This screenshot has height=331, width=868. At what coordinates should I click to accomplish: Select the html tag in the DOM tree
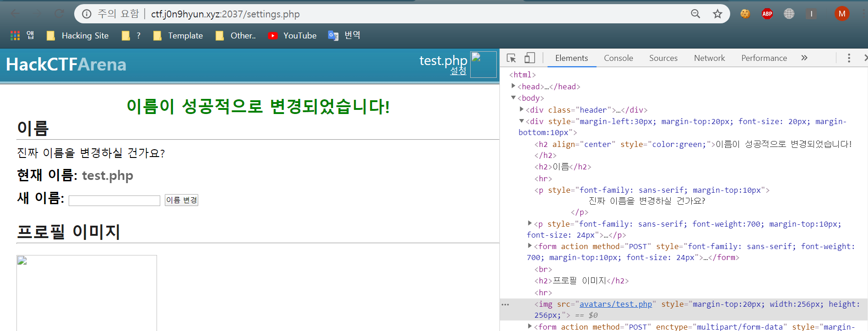(x=522, y=75)
